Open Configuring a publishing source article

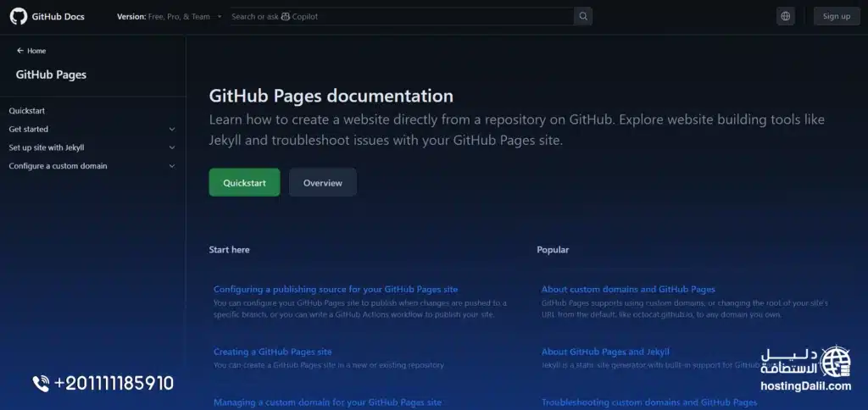click(x=336, y=289)
